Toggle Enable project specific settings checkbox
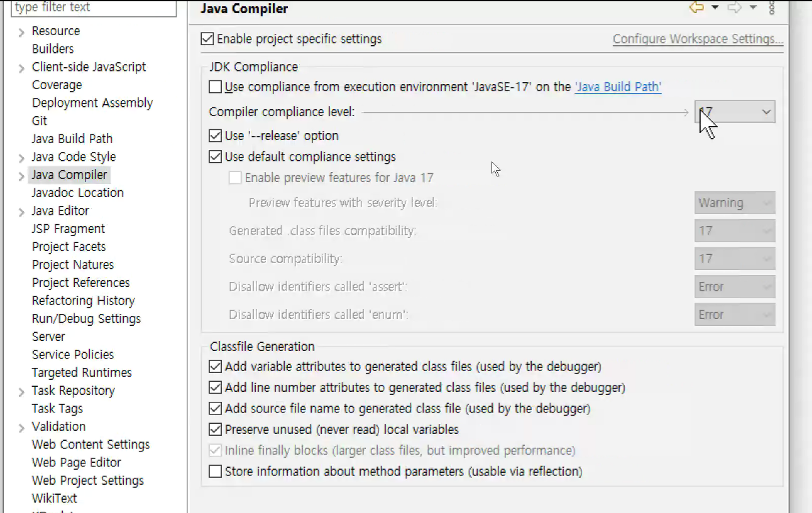This screenshot has width=812, height=513. (207, 39)
